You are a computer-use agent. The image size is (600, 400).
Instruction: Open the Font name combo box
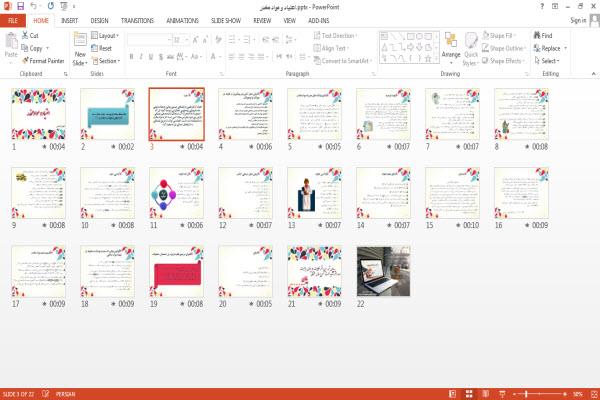point(149,39)
